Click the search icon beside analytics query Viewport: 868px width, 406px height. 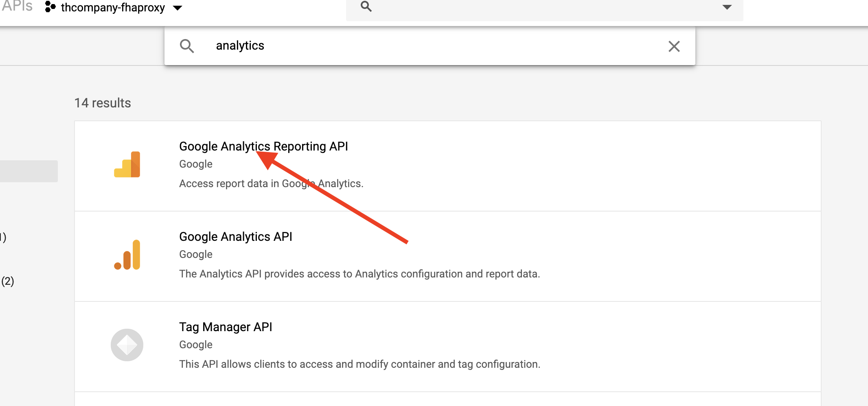tap(187, 46)
